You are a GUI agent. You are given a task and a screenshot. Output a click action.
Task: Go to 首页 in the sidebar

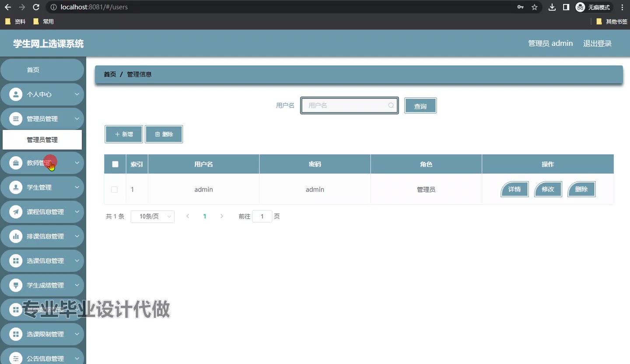42,70
